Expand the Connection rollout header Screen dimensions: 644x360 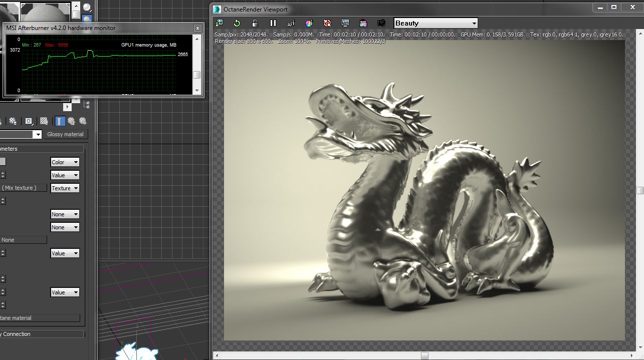(x=42, y=334)
